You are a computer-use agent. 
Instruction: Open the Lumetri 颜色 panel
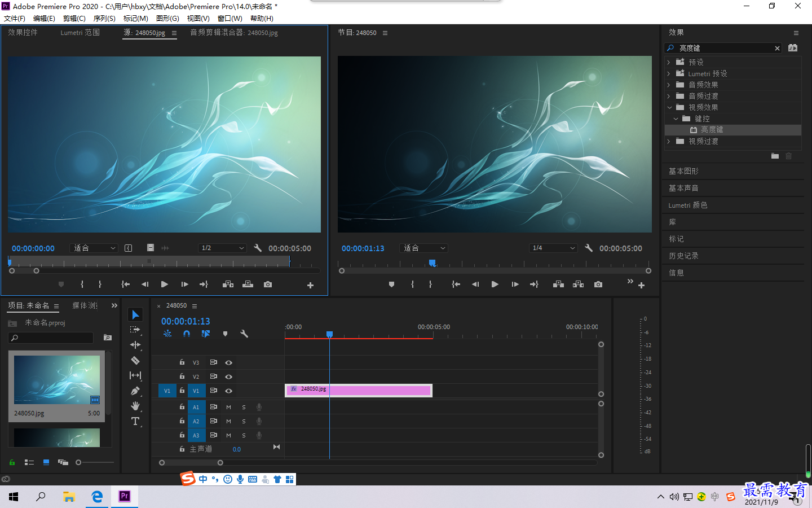pos(688,205)
